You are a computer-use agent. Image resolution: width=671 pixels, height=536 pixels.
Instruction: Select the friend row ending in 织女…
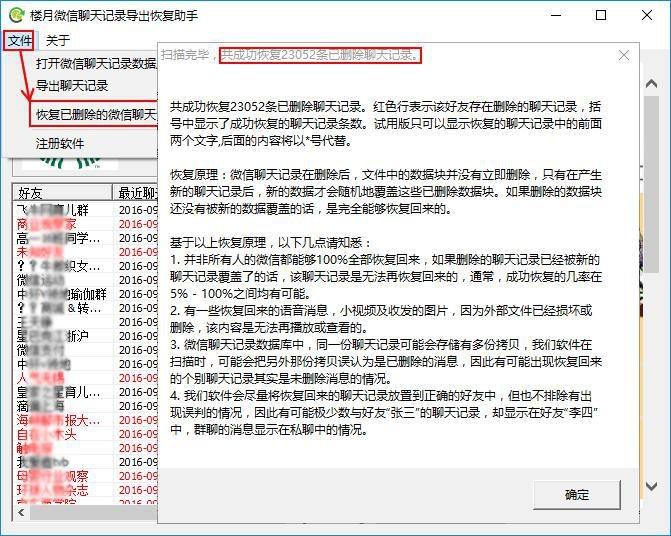[86, 266]
